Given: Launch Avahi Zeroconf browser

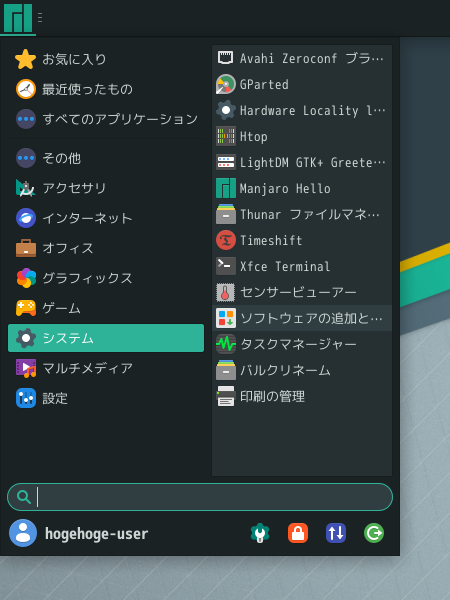Looking at the screenshot, I should coord(302,58).
